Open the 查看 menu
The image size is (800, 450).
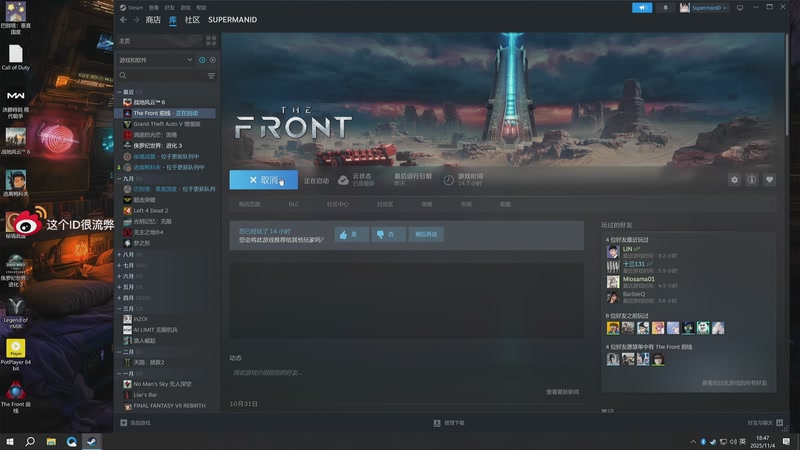[x=154, y=8]
